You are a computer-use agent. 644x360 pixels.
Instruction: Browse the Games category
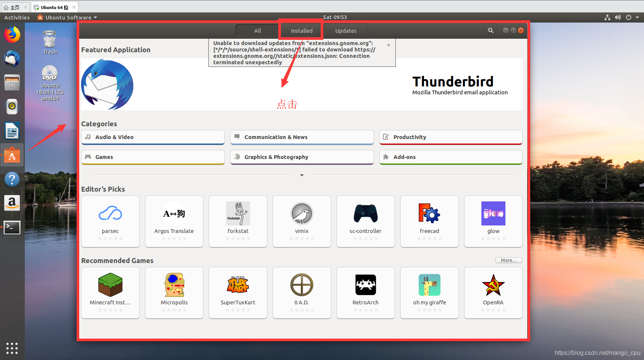point(153,157)
